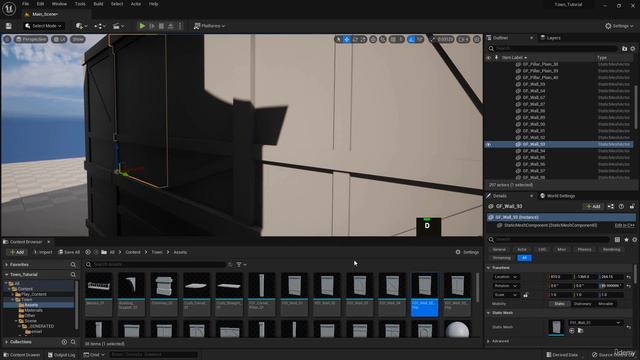This screenshot has height=360, width=640.
Task: Click the Details lock icon
Action: tap(632, 207)
